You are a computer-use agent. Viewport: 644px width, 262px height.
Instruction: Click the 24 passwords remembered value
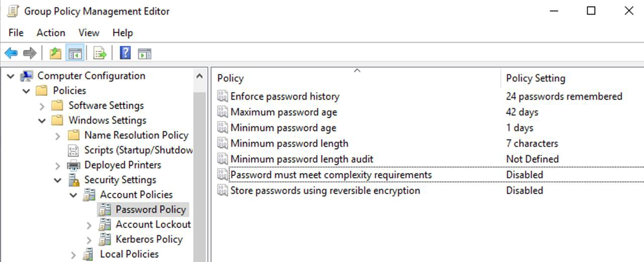coord(564,96)
